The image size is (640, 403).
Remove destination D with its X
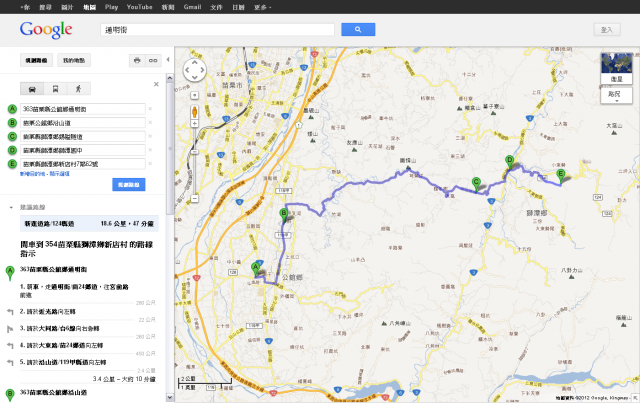150,150
